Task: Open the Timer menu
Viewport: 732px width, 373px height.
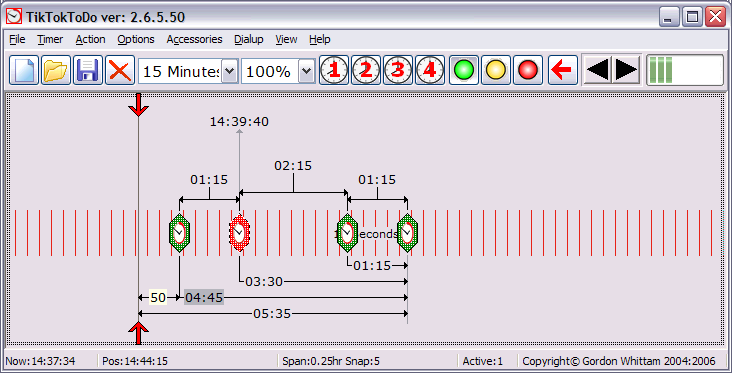Action: tap(50, 40)
